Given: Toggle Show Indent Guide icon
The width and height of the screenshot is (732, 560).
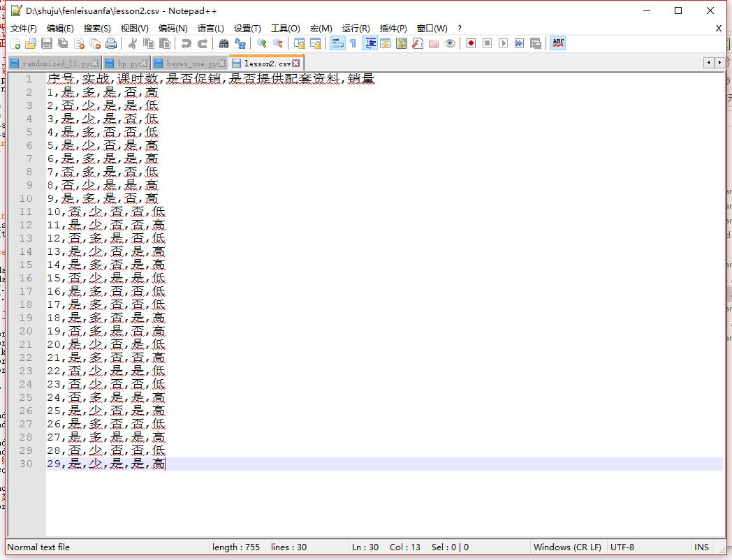Looking at the screenshot, I should point(370,43).
